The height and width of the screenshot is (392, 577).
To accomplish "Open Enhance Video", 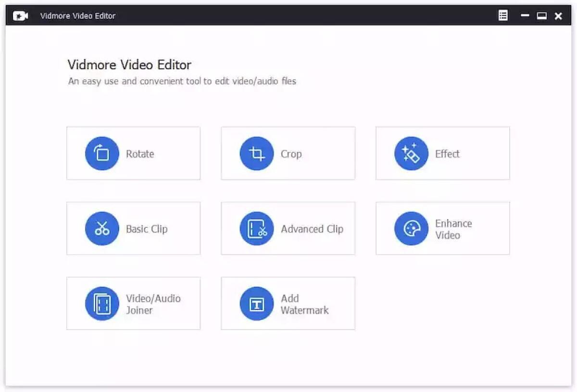I will (442, 229).
